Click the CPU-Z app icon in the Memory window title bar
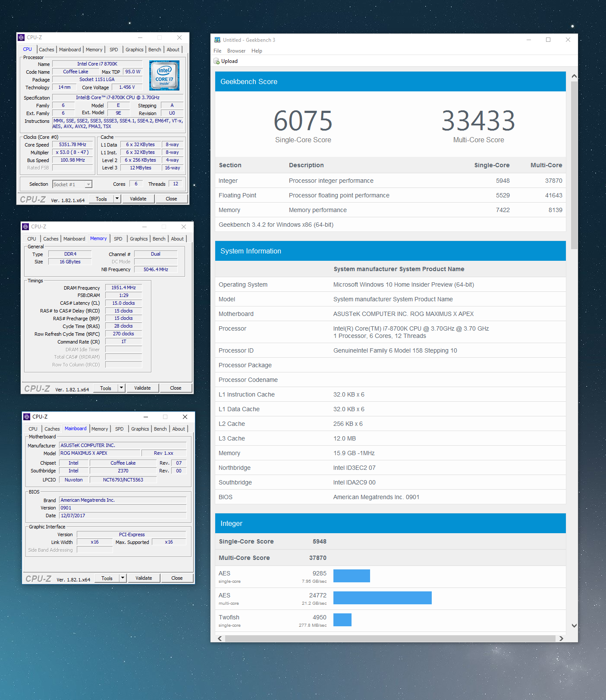Viewport: 606px width, 700px height. pos(25,227)
